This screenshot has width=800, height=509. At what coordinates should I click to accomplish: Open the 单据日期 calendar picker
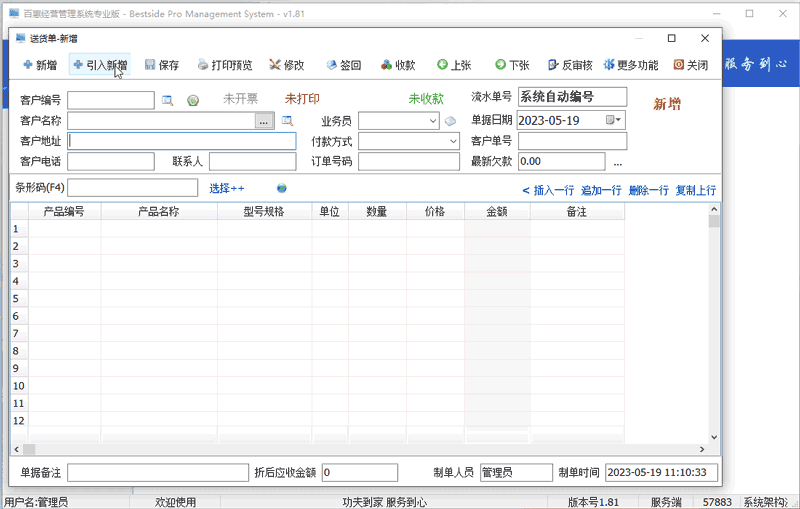pos(613,120)
